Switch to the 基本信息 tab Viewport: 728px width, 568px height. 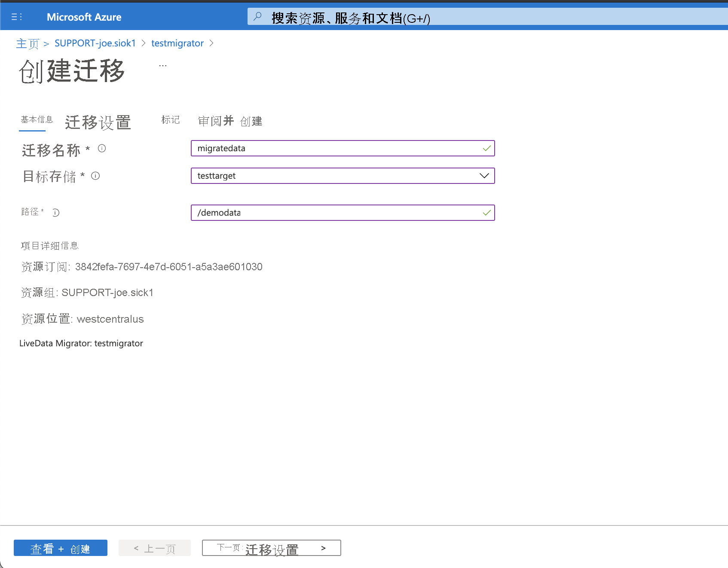(x=37, y=121)
